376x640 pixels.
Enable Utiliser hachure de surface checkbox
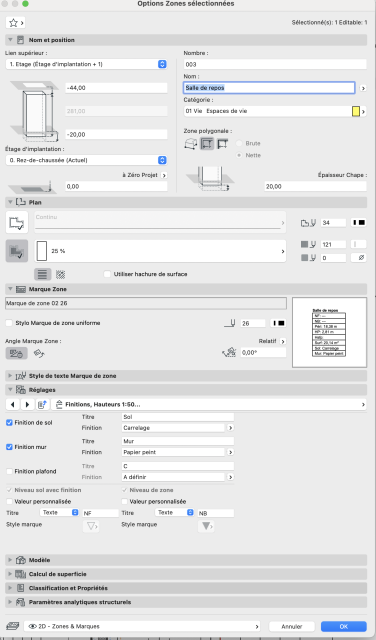tap(107, 274)
